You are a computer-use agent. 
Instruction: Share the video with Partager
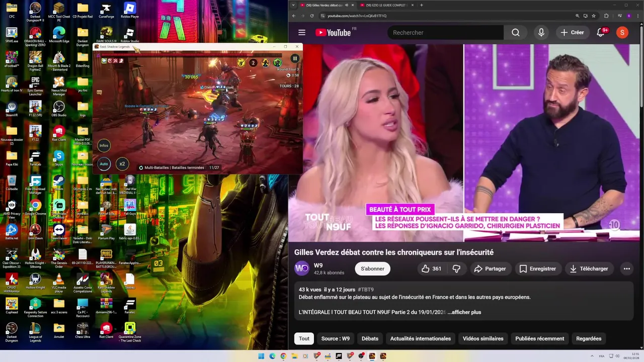pos(490,268)
